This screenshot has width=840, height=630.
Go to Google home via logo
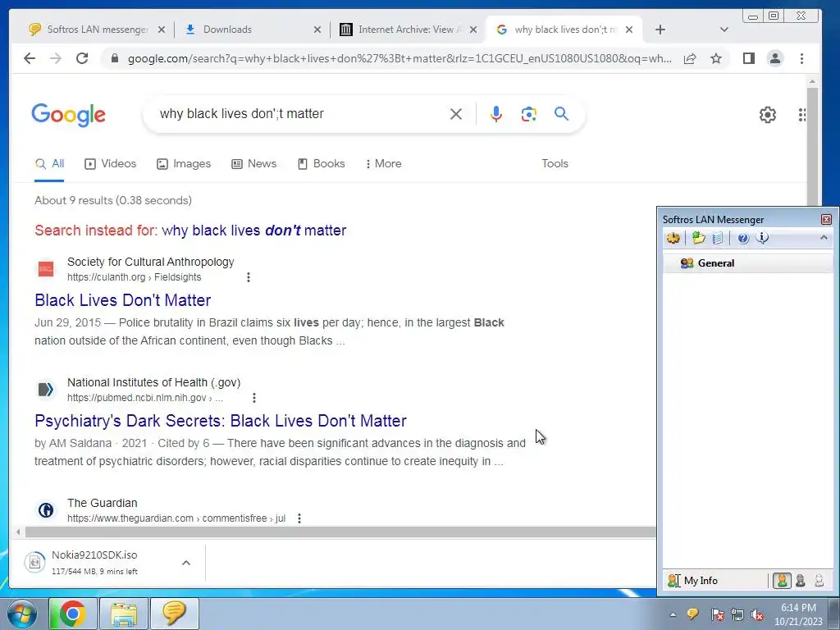[69, 115]
